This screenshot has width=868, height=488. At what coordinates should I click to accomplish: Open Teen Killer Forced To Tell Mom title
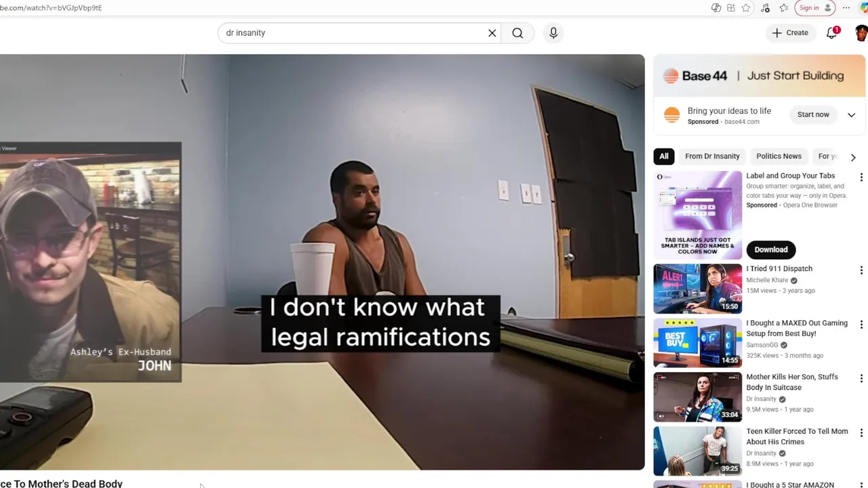tap(797, 436)
